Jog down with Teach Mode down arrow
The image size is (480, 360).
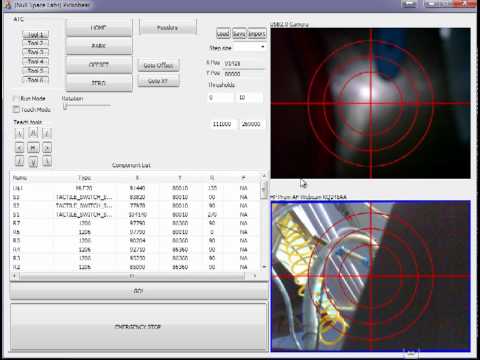pyautogui.click(x=33, y=162)
